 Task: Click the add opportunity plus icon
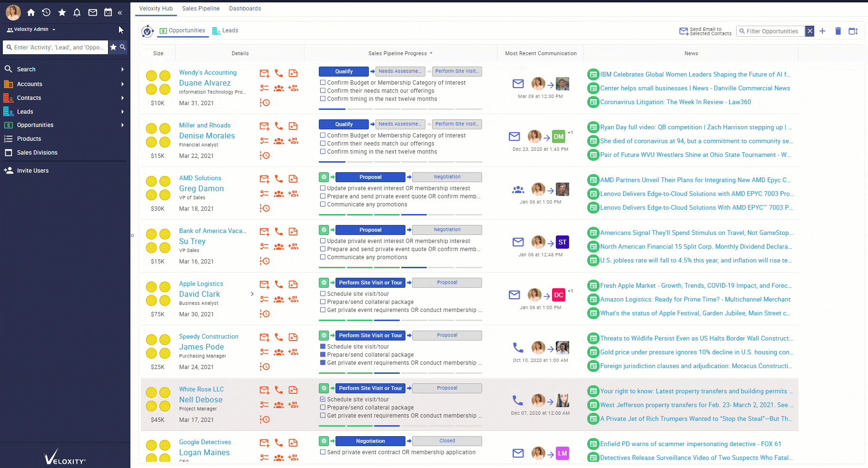click(x=822, y=31)
